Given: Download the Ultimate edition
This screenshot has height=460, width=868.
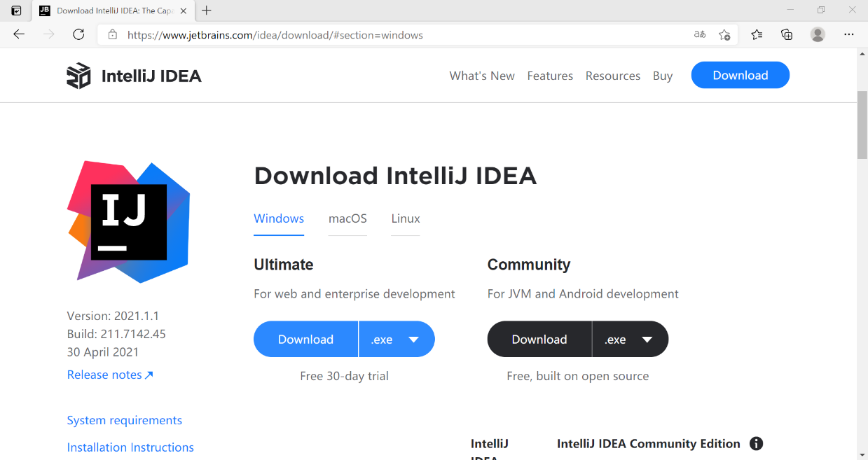Looking at the screenshot, I should coord(306,339).
